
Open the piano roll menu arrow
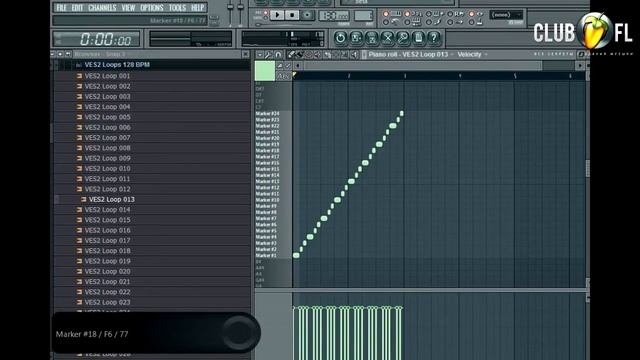pyautogui.click(x=260, y=54)
